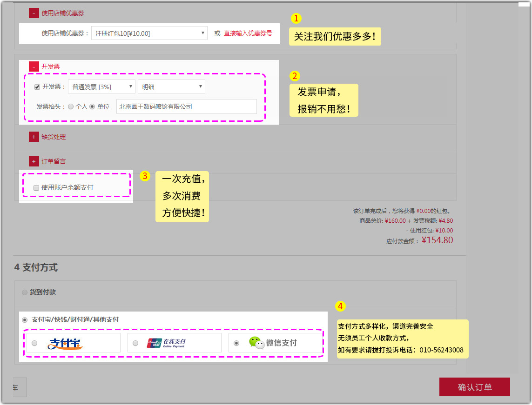Uncheck the 开发票 invoice checkbox
Viewport: 532px width, 405px height.
pyautogui.click(x=37, y=87)
